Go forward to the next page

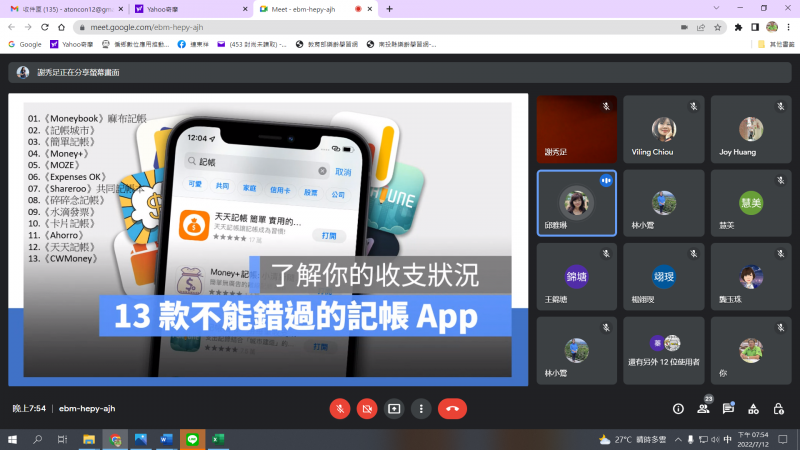point(28,27)
